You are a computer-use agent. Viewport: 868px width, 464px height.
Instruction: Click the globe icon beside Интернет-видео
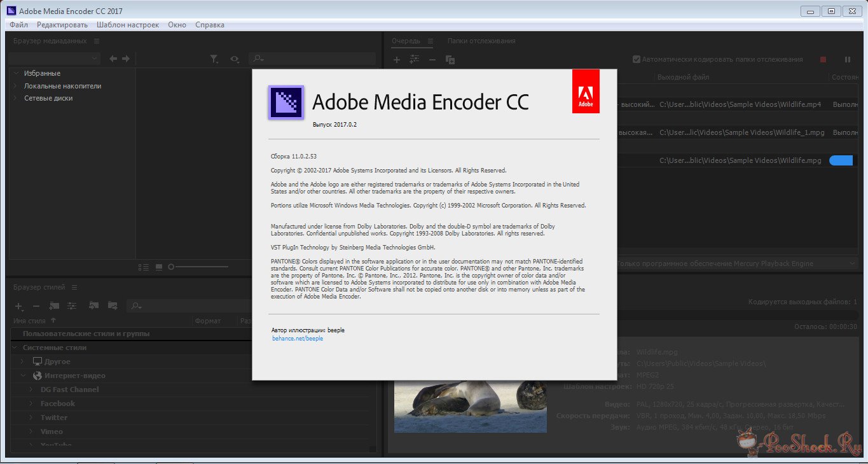point(38,376)
